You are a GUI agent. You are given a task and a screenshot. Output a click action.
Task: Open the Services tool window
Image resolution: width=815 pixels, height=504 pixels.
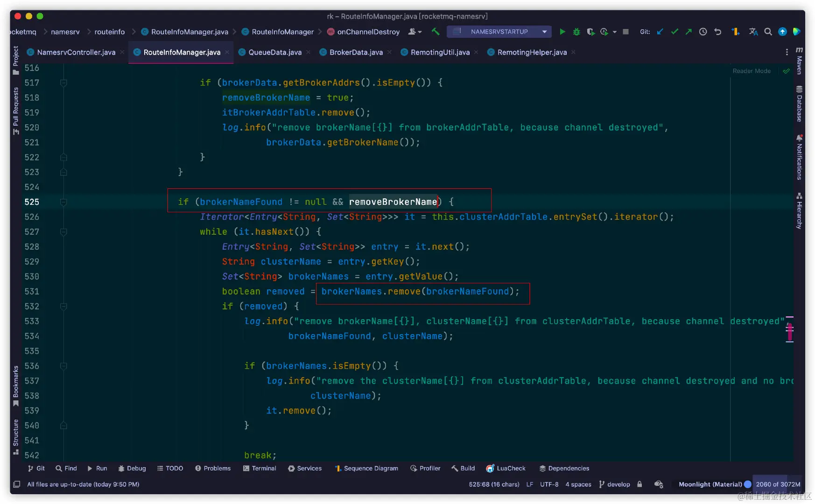point(305,469)
